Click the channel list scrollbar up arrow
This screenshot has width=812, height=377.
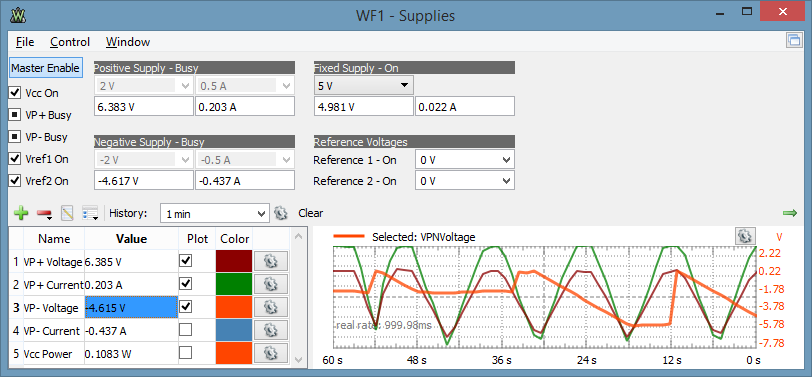298,236
